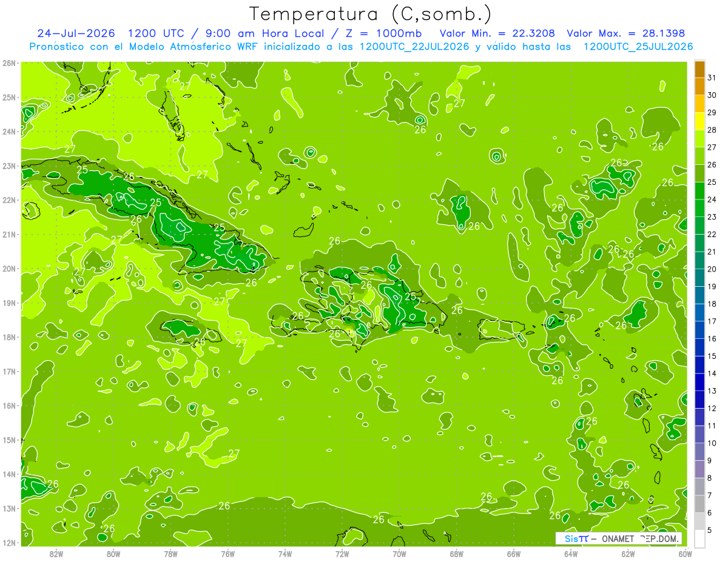Click color scale label "5"
The image size is (728, 562).
coord(710,530)
